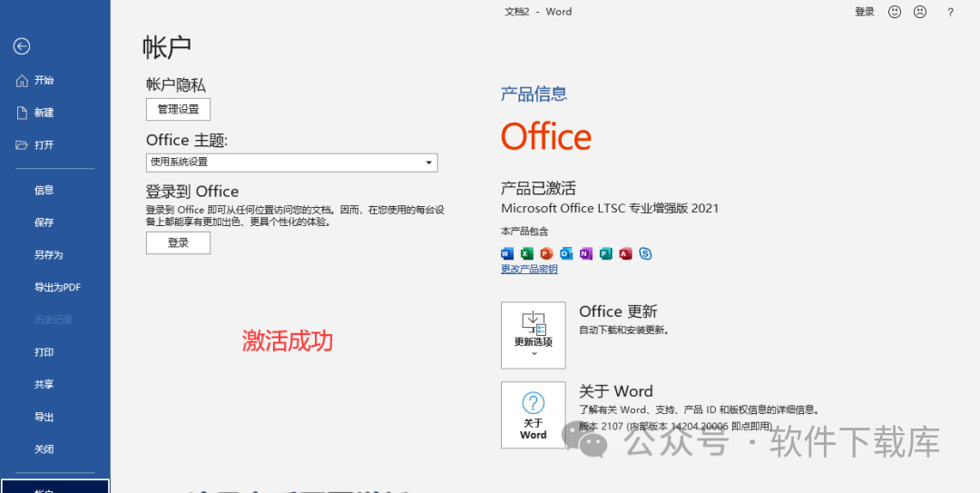Image resolution: width=980 pixels, height=493 pixels.
Task: Click the Access product icon
Action: [625, 253]
